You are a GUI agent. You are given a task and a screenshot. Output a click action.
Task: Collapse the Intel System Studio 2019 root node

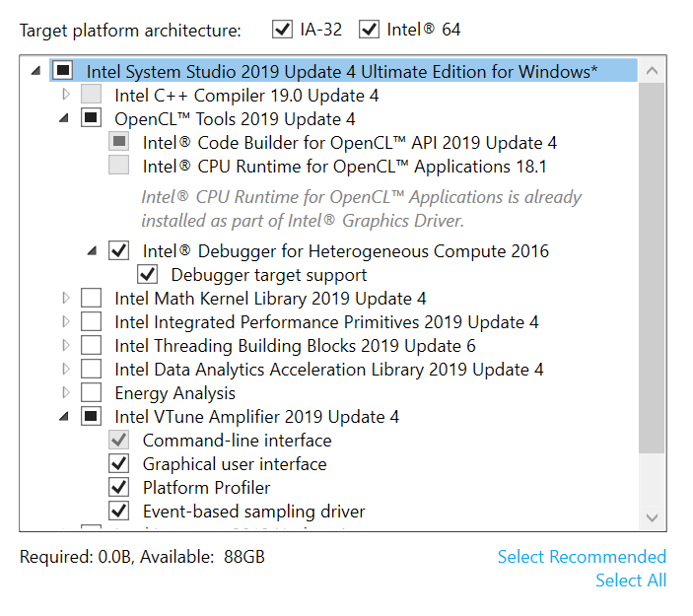36,70
